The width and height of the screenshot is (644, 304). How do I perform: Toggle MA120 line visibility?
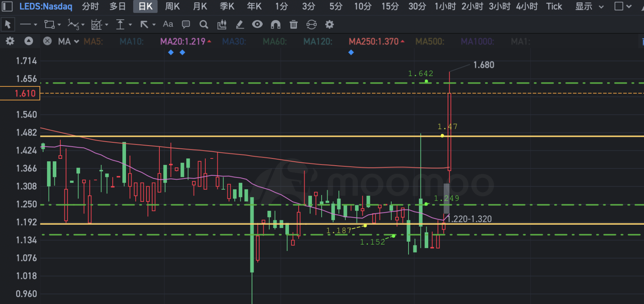click(318, 41)
